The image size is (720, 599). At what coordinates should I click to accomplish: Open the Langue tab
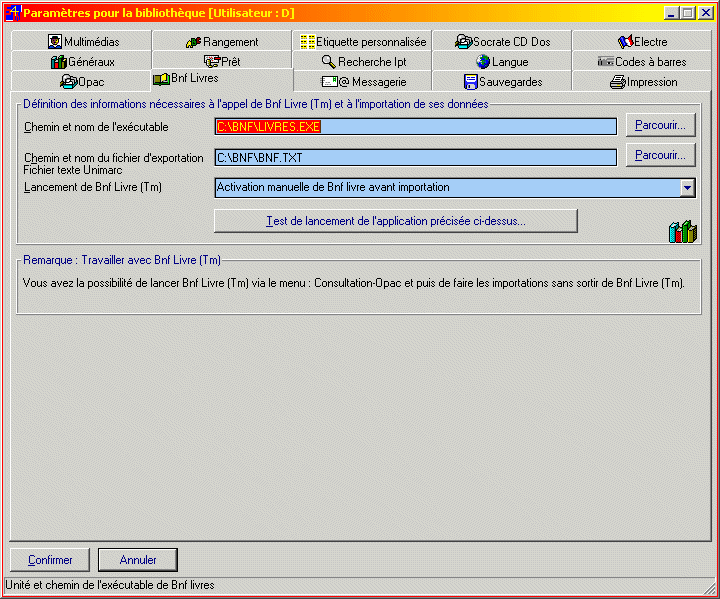(502, 62)
